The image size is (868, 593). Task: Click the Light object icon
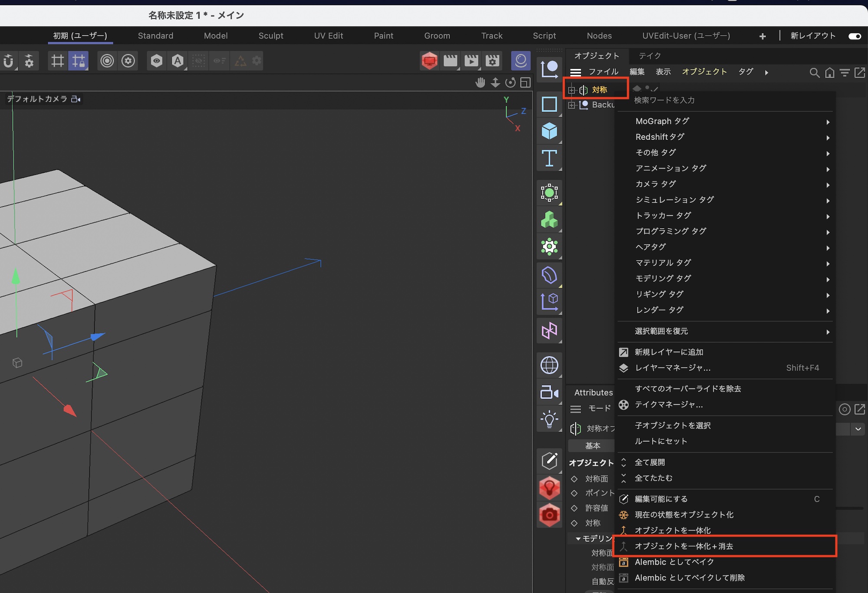(549, 419)
